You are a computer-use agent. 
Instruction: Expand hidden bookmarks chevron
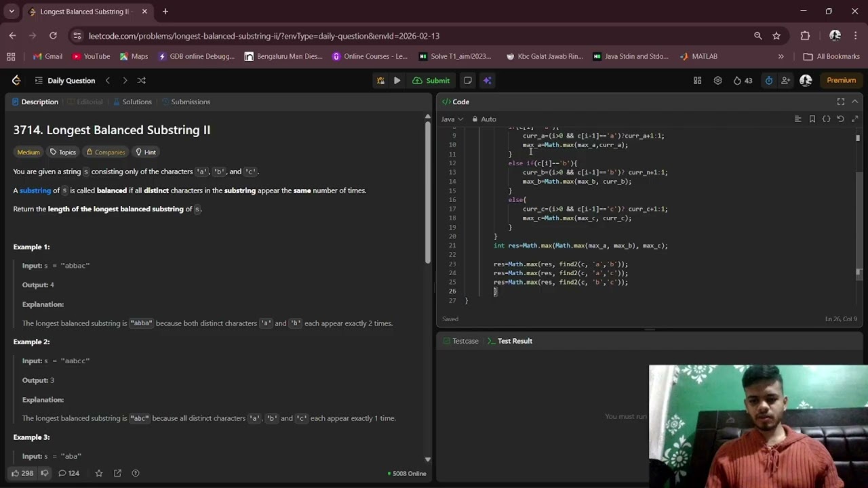tap(781, 56)
